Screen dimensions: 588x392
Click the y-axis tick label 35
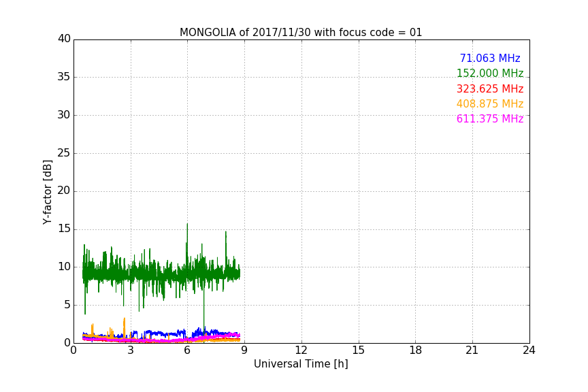coord(64,77)
